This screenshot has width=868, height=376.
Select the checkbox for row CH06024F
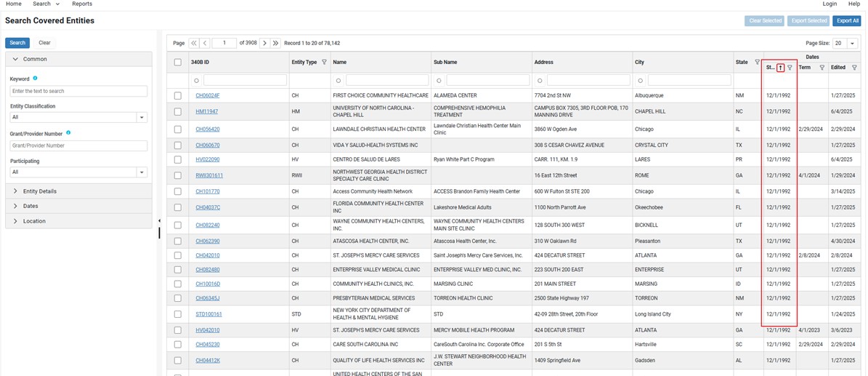tap(178, 95)
